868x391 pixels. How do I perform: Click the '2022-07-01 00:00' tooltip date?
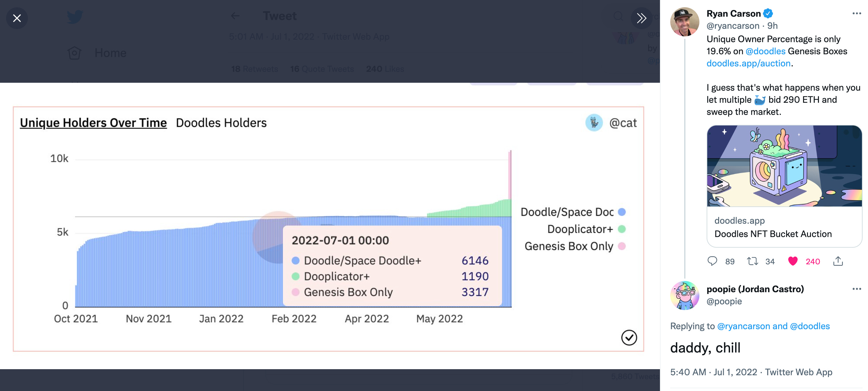pyautogui.click(x=340, y=240)
